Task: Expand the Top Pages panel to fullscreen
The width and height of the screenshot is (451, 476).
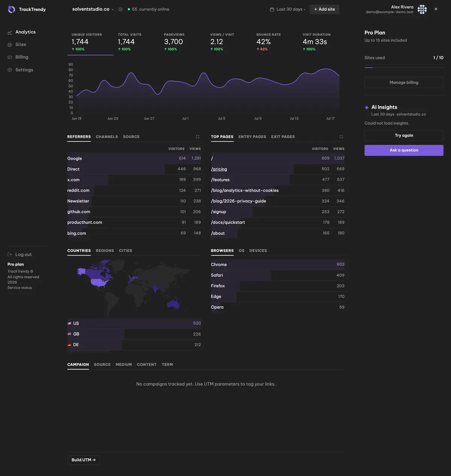Action: point(341,137)
